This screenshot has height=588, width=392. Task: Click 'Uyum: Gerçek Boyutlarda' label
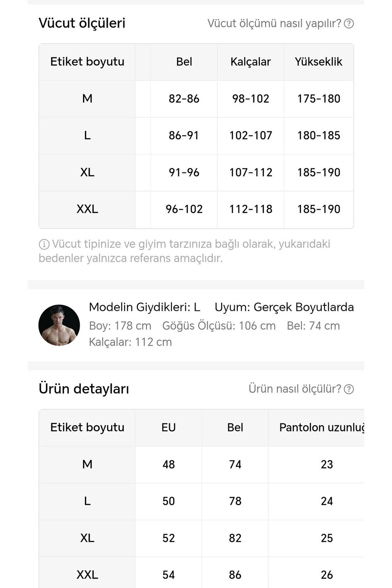(x=285, y=307)
